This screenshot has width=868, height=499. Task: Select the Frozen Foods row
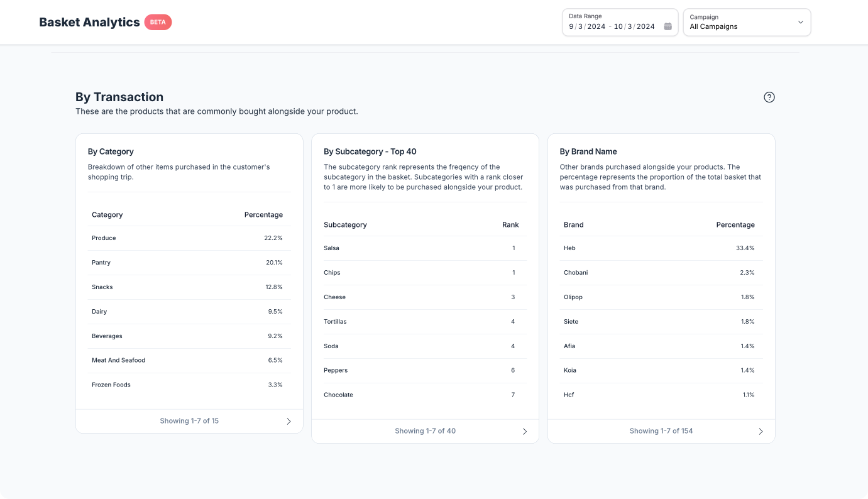click(189, 385)
